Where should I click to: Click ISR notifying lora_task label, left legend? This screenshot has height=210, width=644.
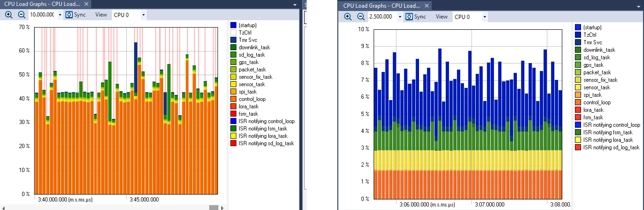pos(263,136)
